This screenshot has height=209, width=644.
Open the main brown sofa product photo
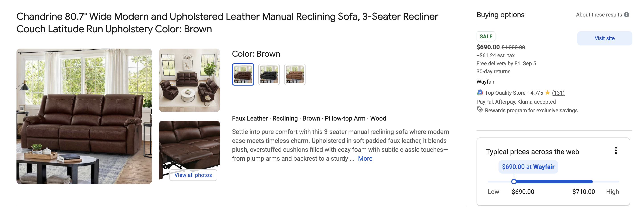coord(84,116)
